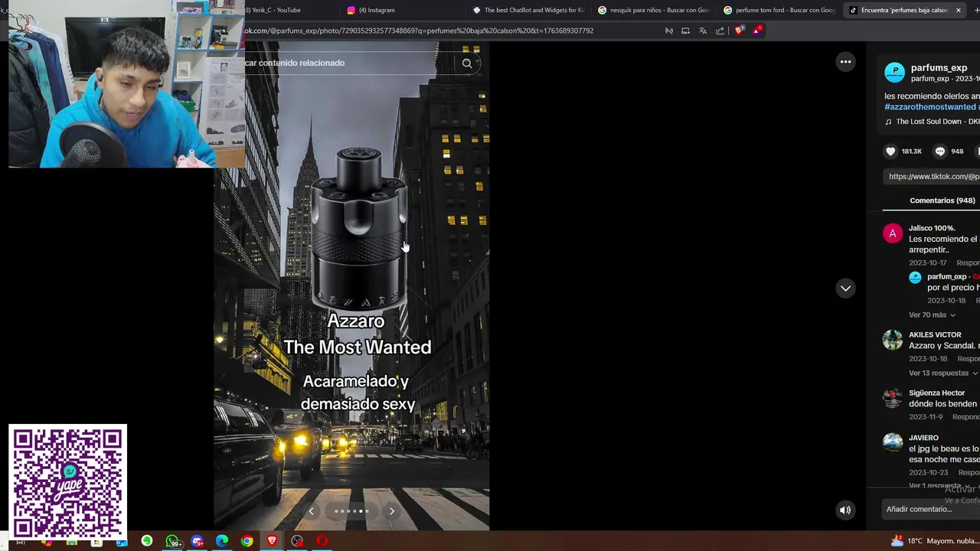Switch to nesquik para niños Google tab

click(653, 10)
